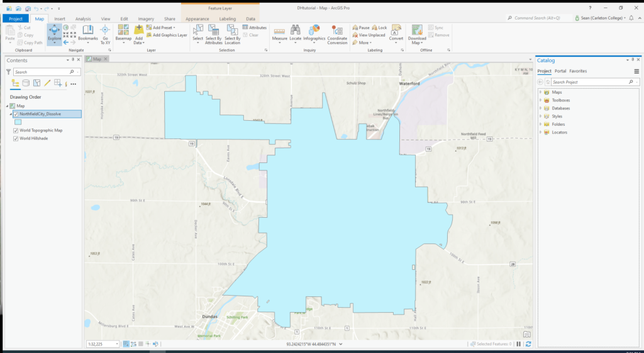
Task: Open the More labeling dropdown
Action: 362,42
